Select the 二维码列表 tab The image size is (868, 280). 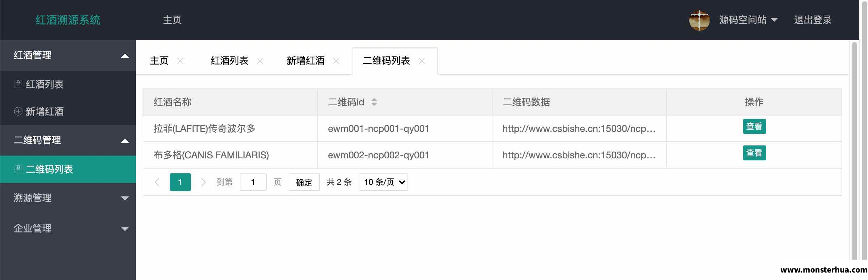[386, 61]
